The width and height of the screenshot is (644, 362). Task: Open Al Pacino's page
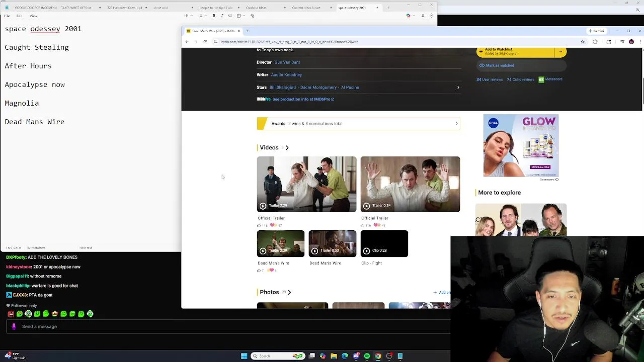pos(350,87)
